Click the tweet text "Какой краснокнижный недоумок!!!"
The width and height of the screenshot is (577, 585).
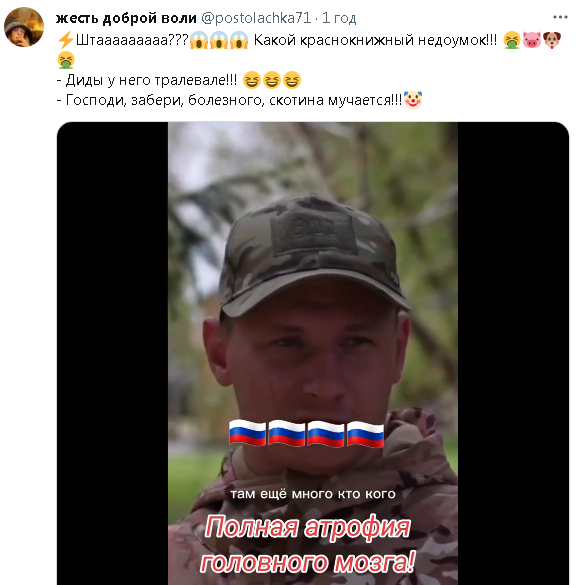click(375, 40)
